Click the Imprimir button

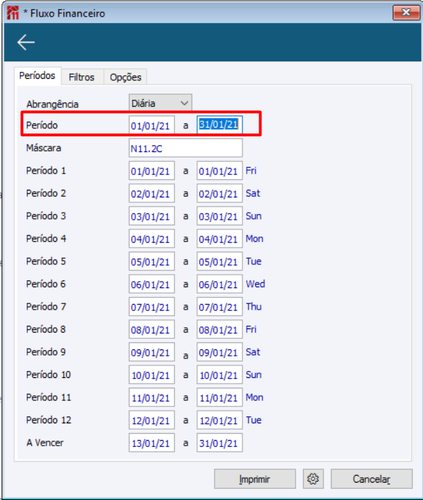tap(255, 479)
